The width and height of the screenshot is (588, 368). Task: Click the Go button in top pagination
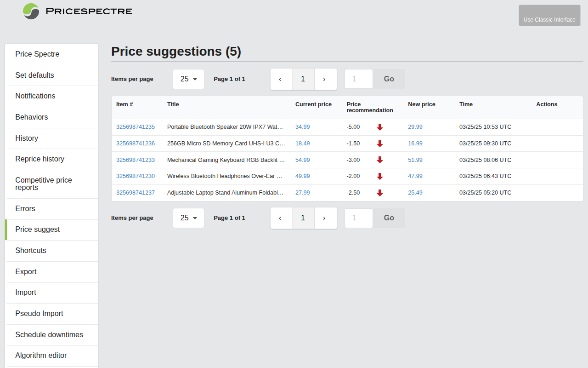389,79
